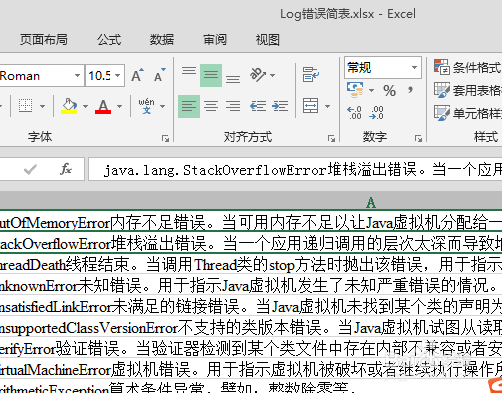Select the StackOverflowError cell

click(x=251, y=243)
